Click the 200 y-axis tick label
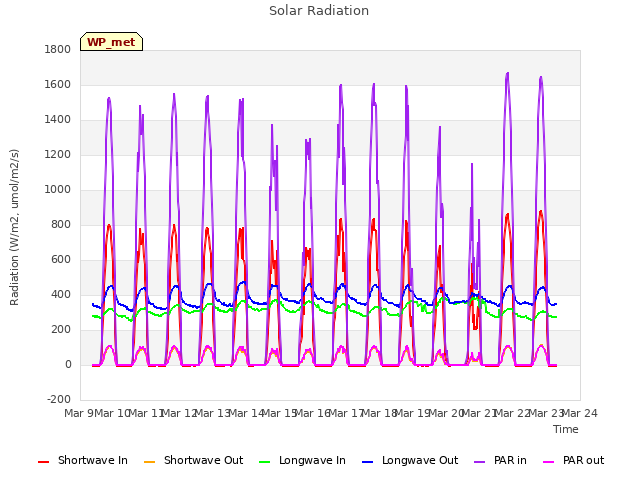The width and height of the screenshot is (640, 480). click(61, 329)
